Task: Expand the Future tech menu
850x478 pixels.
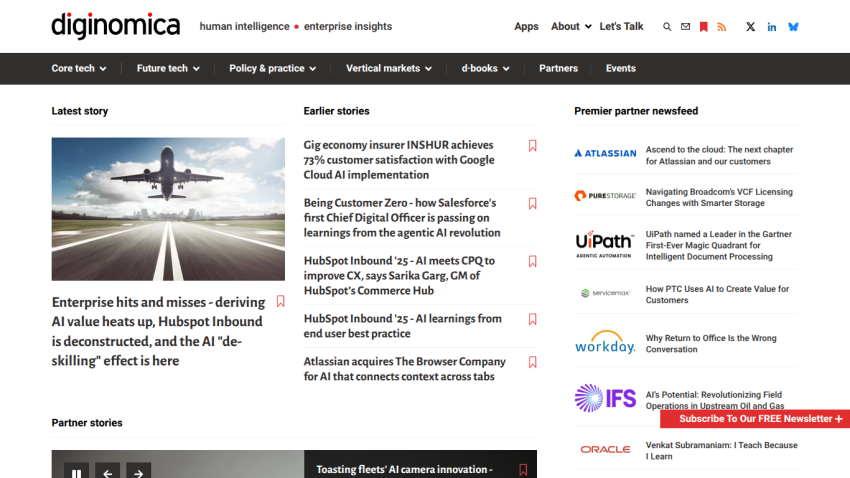Action: click(168, 68)
